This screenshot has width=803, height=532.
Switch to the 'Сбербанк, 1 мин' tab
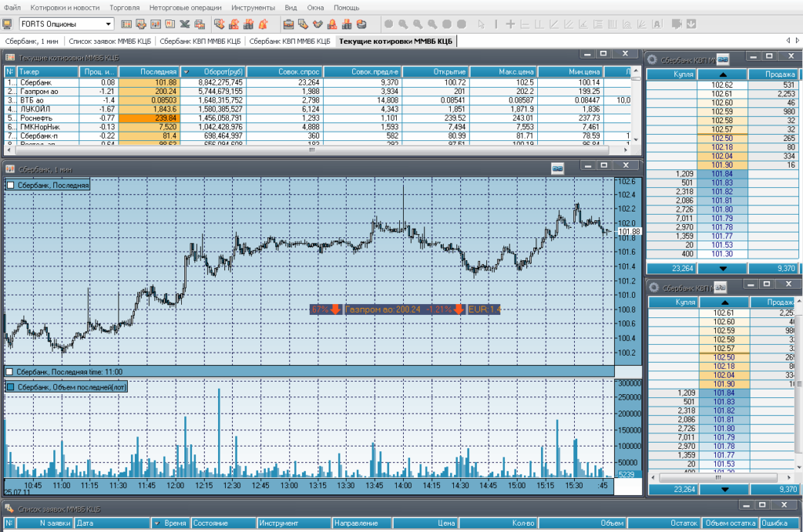(31, 41)
